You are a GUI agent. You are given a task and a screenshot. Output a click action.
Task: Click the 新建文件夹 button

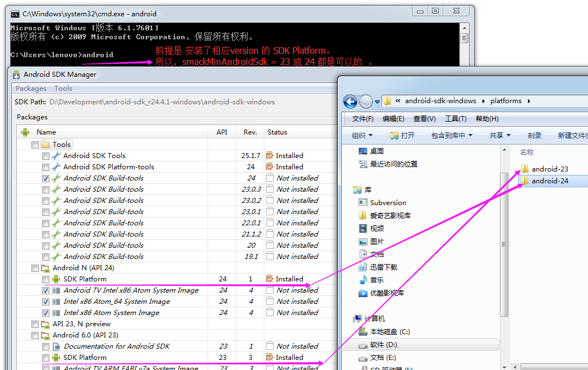tap(572, 135)
